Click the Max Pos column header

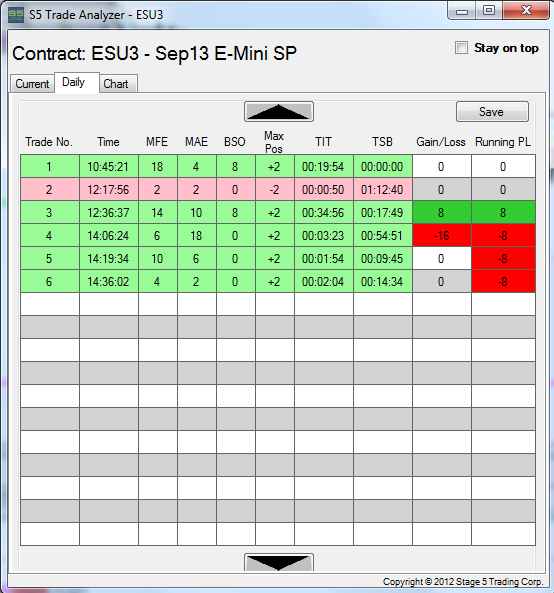pyautogui.click(x=274, y=142)
